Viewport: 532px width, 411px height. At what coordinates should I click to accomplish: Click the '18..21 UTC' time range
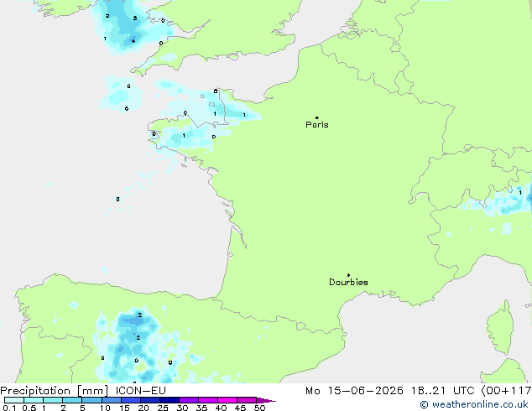pos(445,391)
